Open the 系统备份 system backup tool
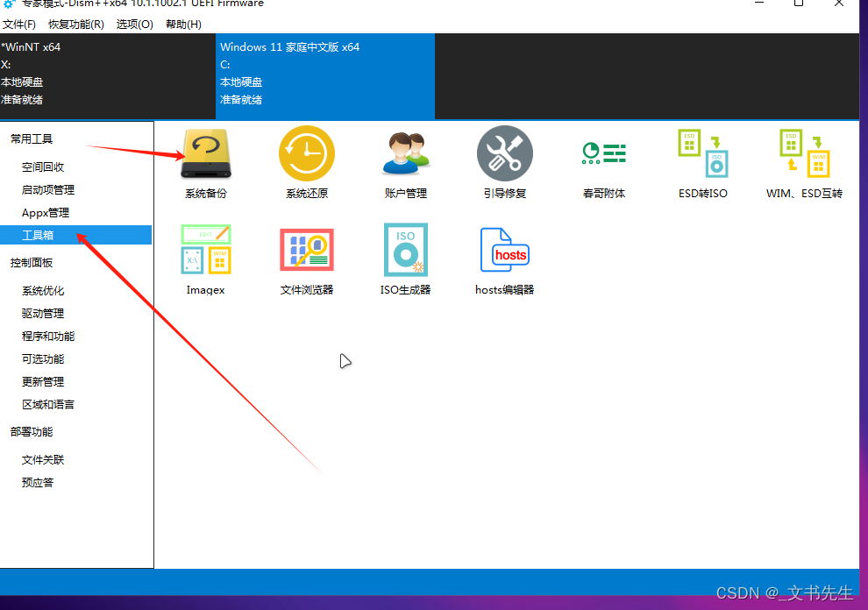Viewport: 868px width, 610px height. (206, 163)
